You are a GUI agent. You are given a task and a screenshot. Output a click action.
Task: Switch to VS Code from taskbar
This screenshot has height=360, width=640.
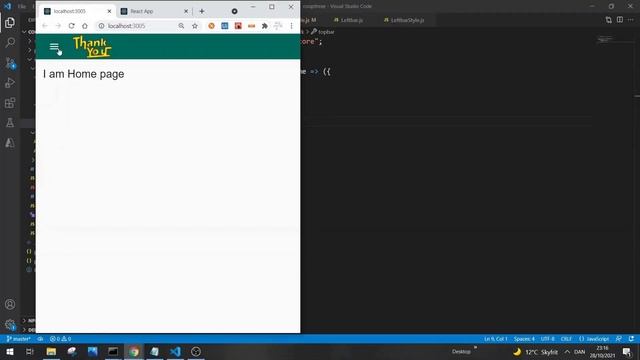tap(175, 351)
